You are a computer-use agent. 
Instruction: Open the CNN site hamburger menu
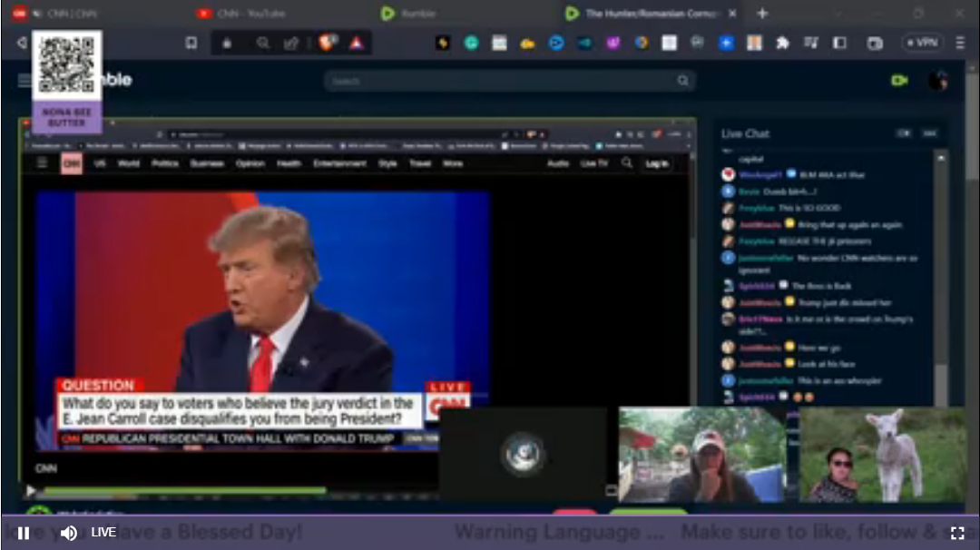[42, 163]
